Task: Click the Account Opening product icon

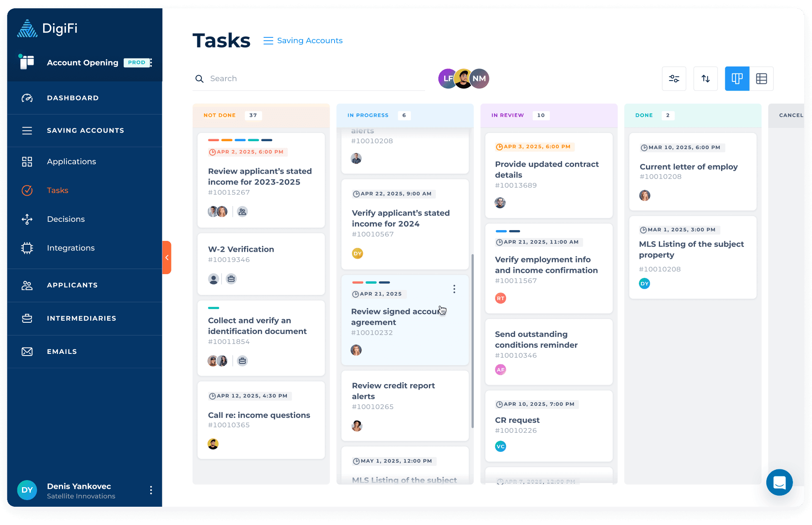Action: tap(27, 62)
